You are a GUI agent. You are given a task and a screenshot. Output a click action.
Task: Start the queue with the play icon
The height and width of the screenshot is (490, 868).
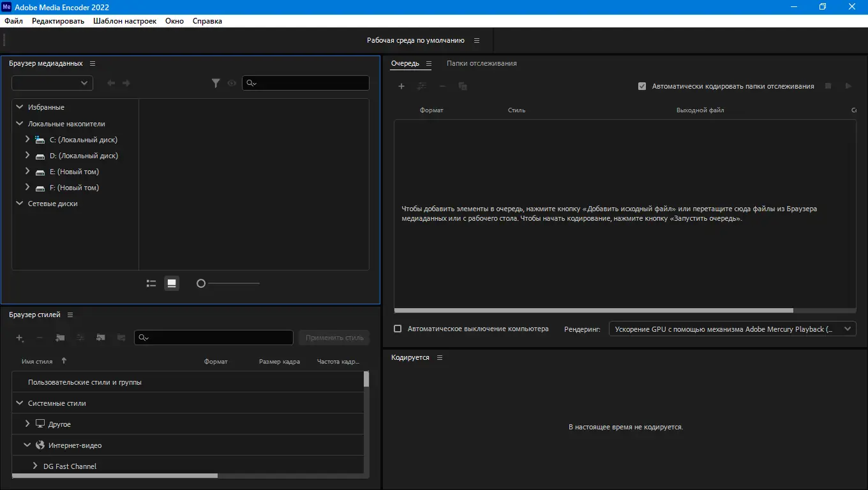click(x=848, y=86)
